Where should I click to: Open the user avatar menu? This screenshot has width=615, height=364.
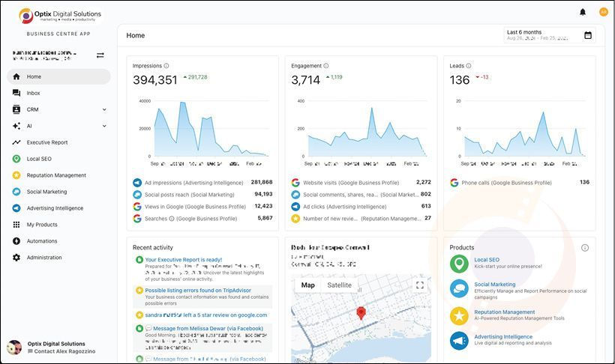[603, 12]
